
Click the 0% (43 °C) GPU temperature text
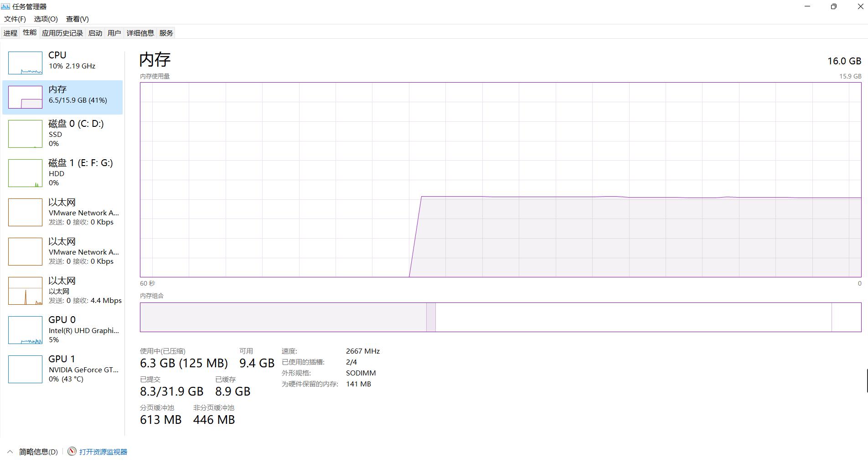pos(66,379)
